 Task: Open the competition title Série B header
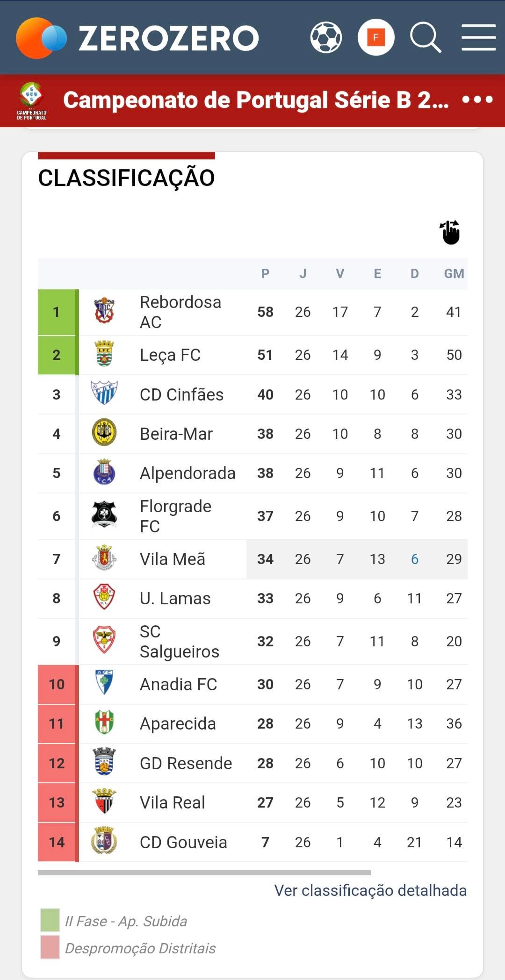(x=255, y=100)
